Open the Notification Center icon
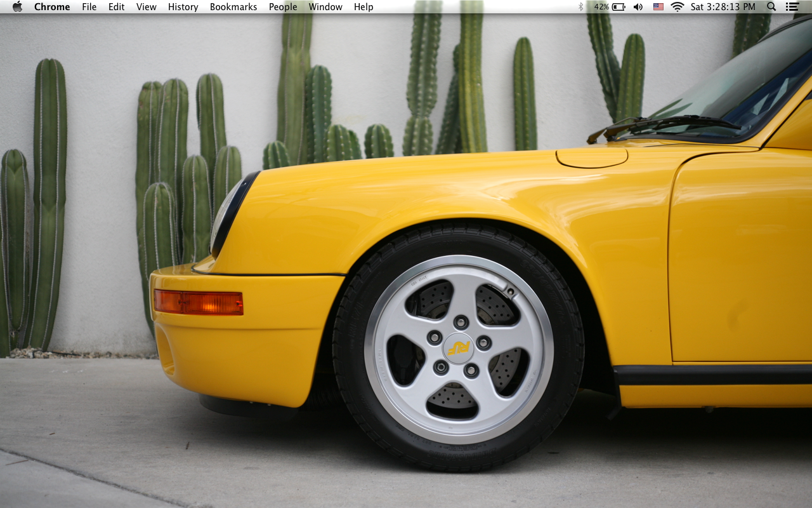 (x=792, y=7)
